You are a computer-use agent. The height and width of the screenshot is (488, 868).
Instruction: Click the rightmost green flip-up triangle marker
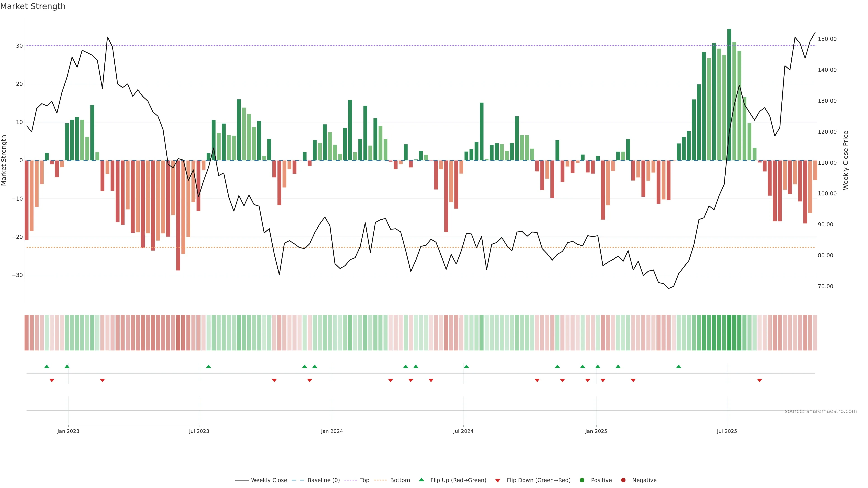coord(679,366)
